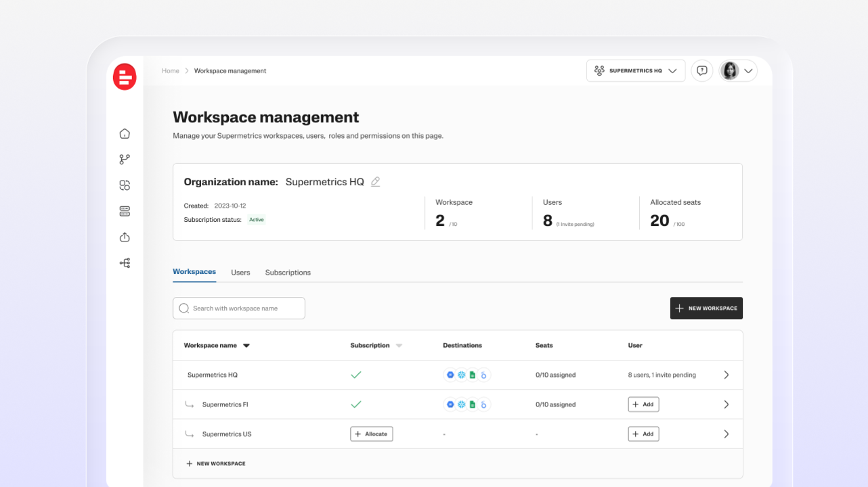The width and height of the screenshot is (868, 487).
Task: Open the Home icon in sidebar
Action: pos(125,134)
